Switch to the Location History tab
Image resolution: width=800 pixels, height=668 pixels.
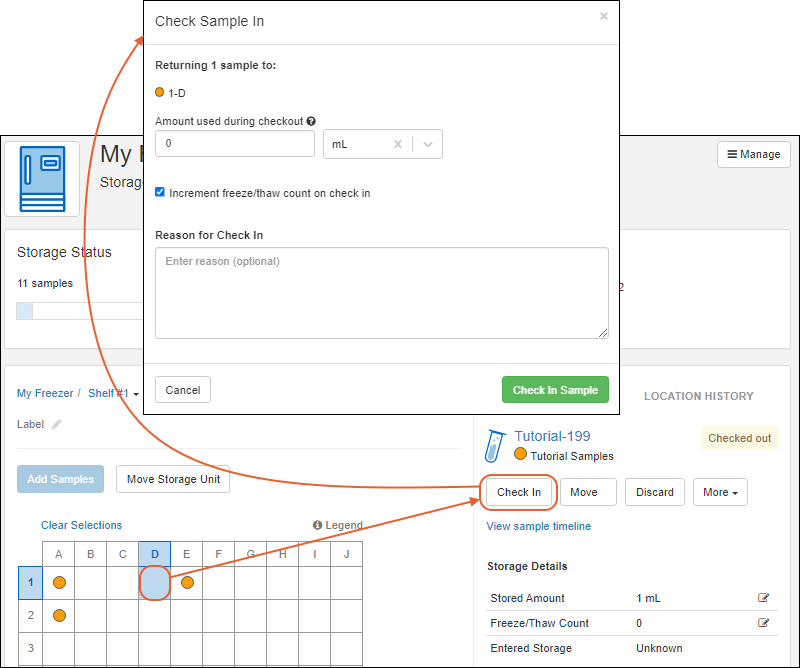tap(698, 396)
